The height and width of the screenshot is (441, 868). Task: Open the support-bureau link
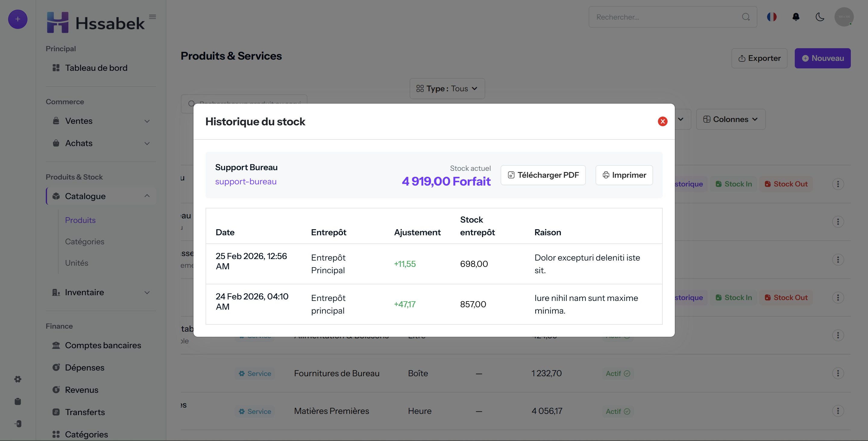[246, 182]
